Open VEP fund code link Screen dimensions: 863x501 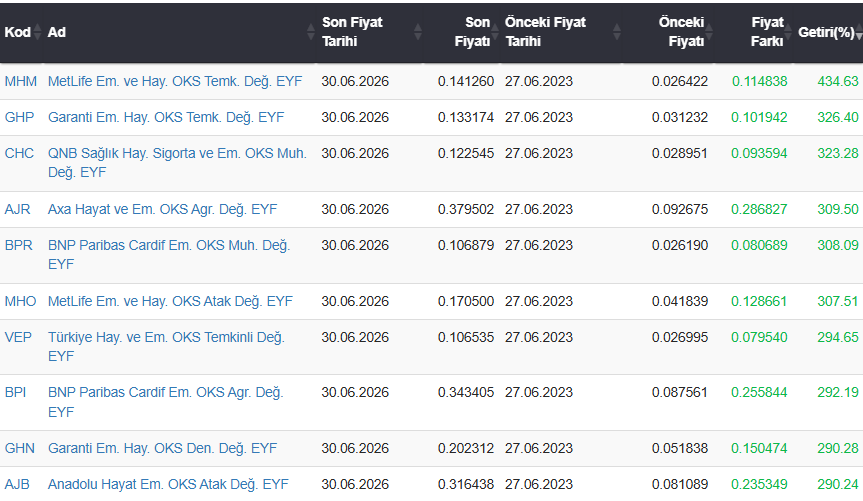pyautogui.click(x=18, y=337)
